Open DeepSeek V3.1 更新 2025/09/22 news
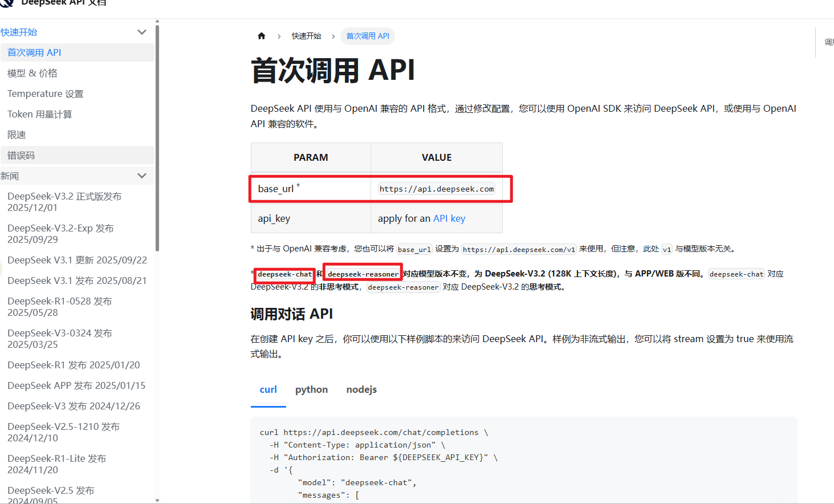Image resolution: width=834 pixels, height=504 pixels. [77, 260]
